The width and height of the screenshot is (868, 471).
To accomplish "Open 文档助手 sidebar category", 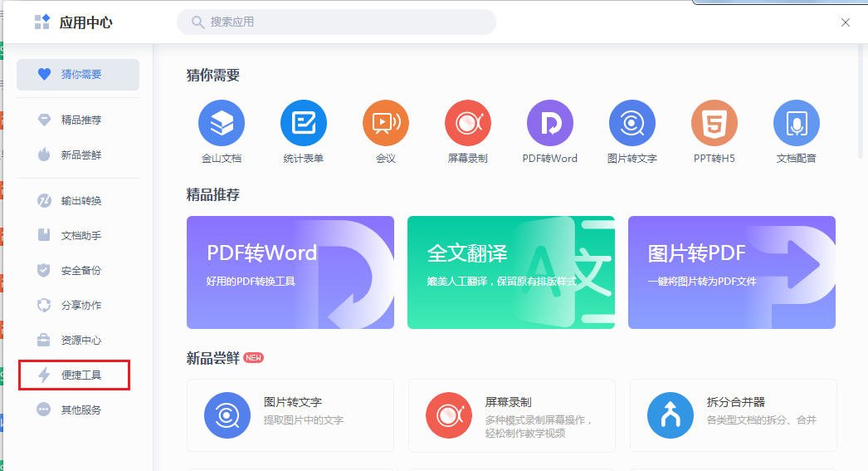I will point(78,236).
